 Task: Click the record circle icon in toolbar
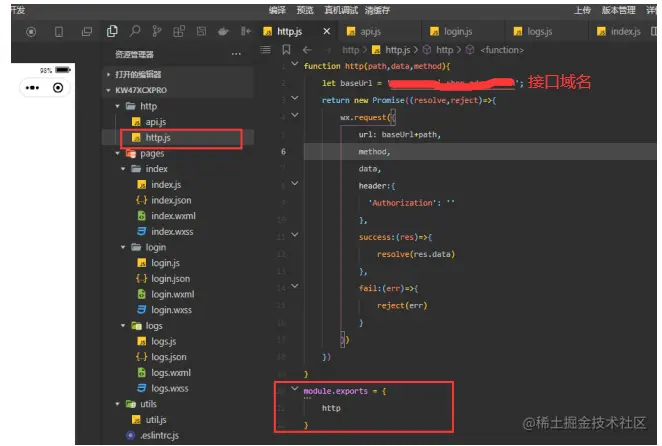[31, 32]
